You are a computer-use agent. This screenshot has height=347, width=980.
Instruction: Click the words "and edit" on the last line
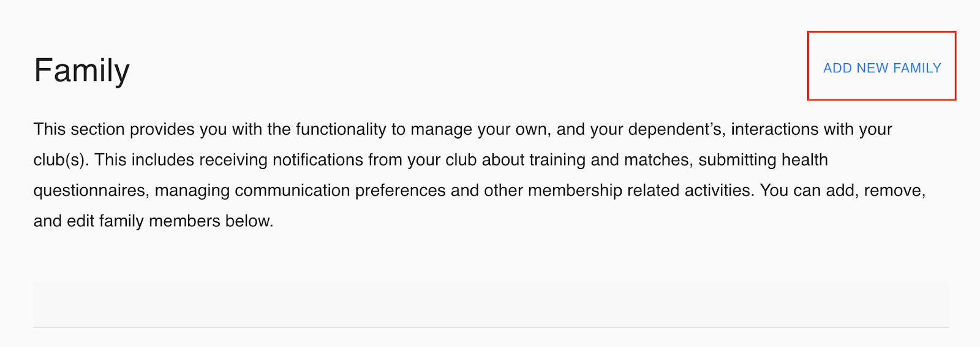[x=64, y=221]
